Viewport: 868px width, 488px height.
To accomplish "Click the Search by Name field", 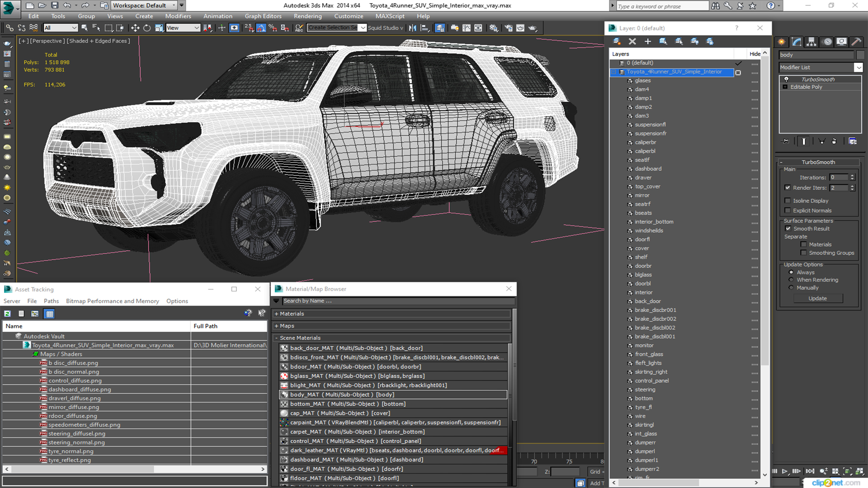I will pos(398,301).
